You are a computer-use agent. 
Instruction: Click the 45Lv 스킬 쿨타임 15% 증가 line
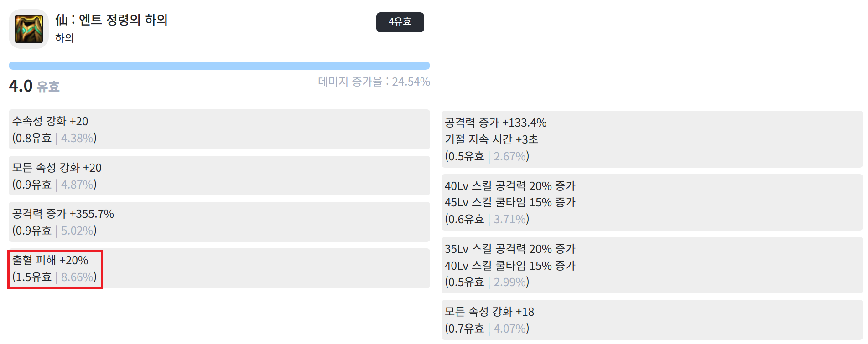click(510, 202)
